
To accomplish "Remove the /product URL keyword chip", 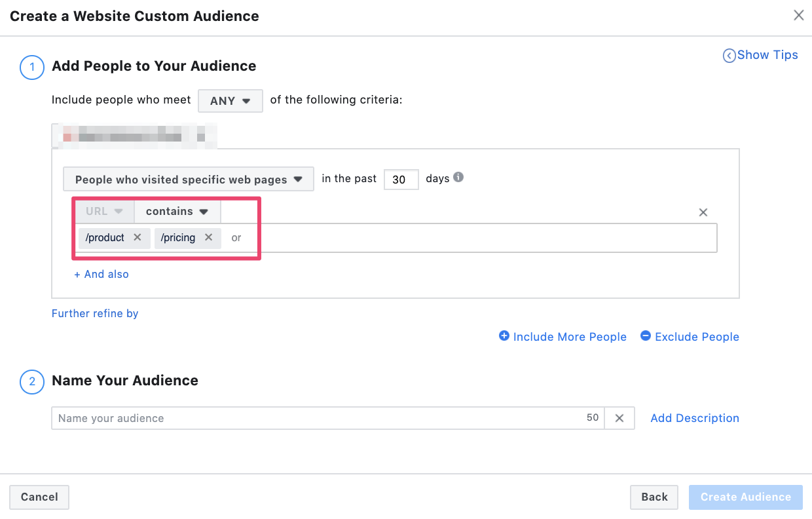I will [137, 238].
